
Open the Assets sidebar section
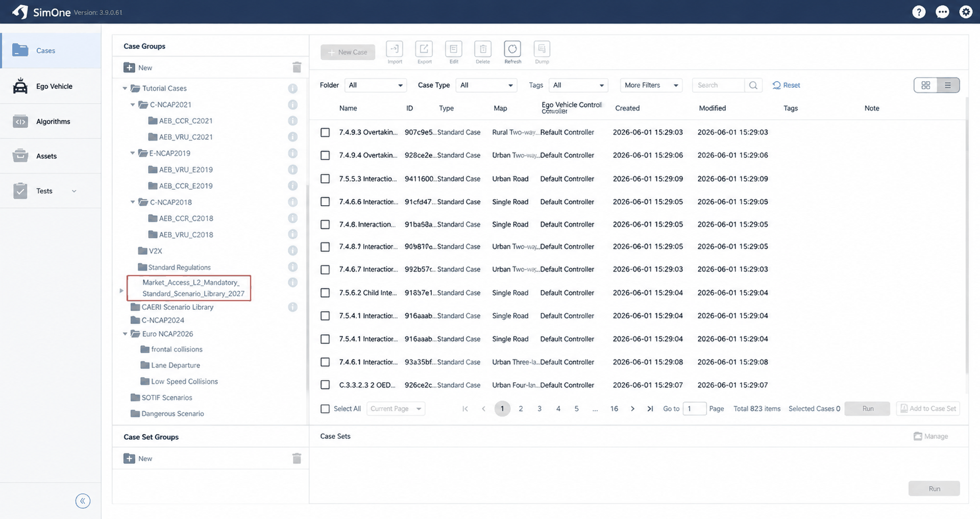click(x=51, y=156)
